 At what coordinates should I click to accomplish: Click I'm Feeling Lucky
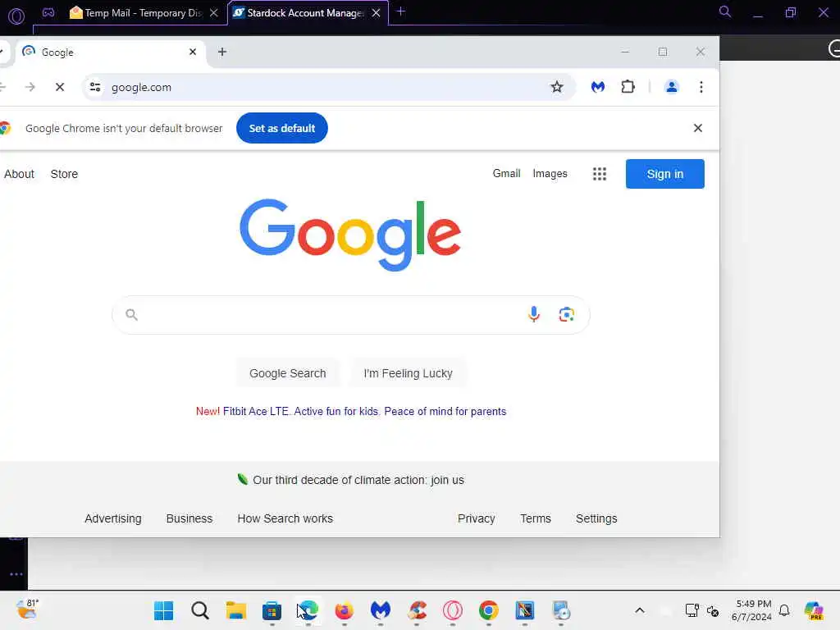point(408,373)
